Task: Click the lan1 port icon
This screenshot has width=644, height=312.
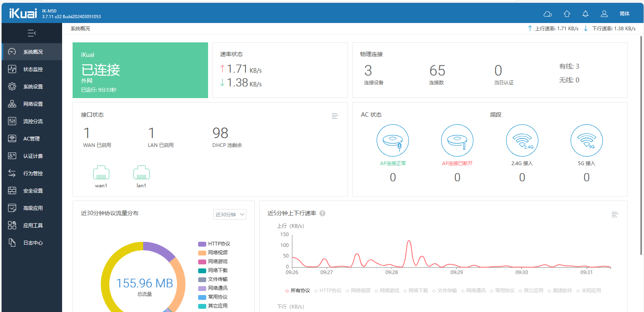Action: point(142,172)
